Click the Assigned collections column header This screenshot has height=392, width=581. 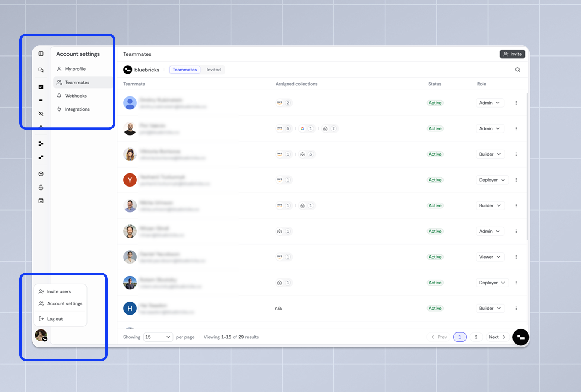pos(296,84)
